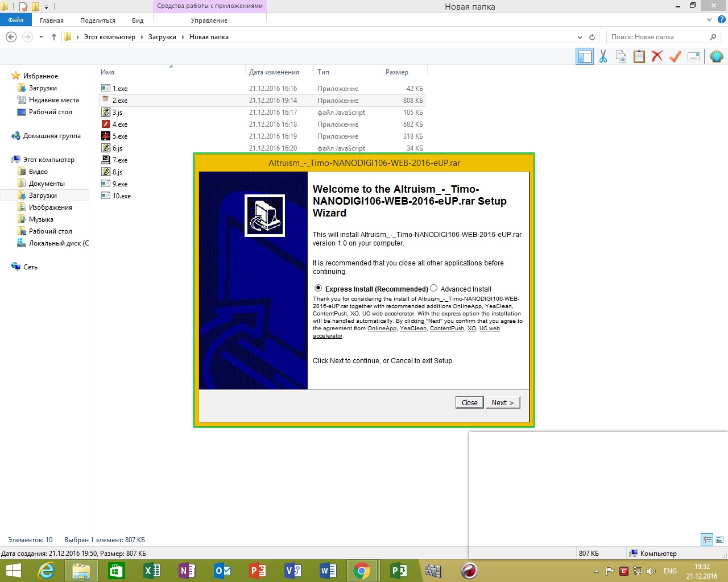
Task: Click the clipboard Paste icon
Action: 639,56
